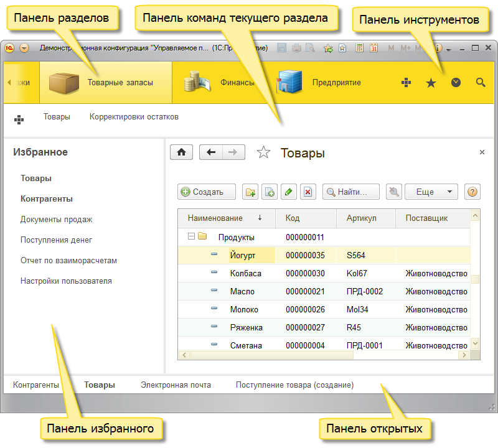Select the Ряженка row
498x448 pixels.
[324, 328]
